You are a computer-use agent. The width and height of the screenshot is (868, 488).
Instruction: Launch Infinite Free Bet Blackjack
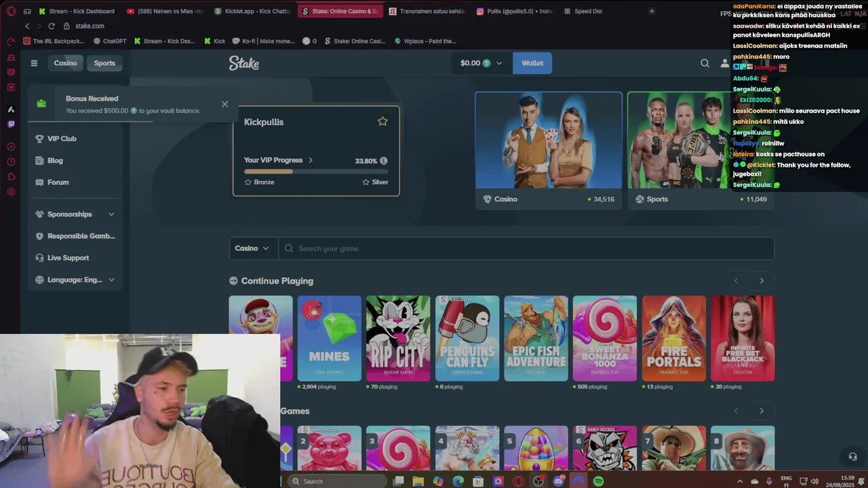point(743,338)
